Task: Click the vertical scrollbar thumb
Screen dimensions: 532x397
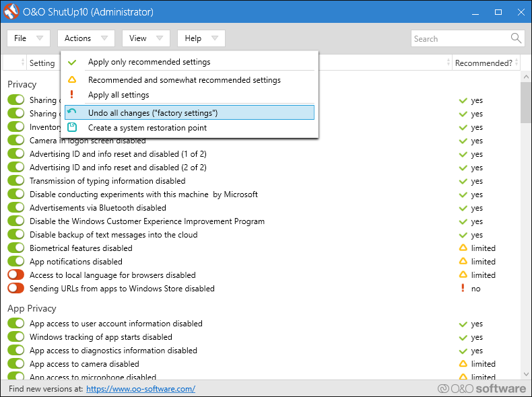Action: tap(526, 102)
